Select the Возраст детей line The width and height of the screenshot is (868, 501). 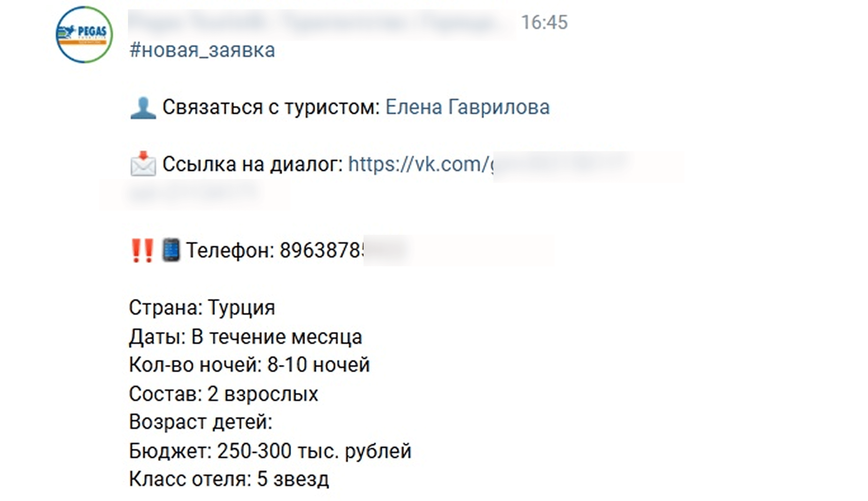point(201,422)
